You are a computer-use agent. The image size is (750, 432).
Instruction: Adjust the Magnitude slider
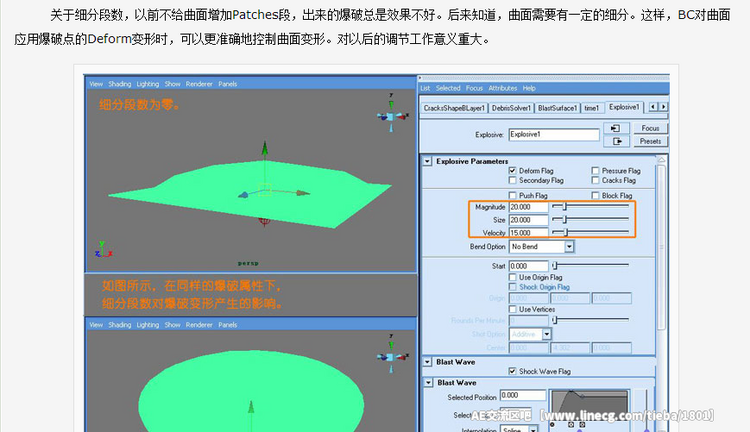coord(590,207)
